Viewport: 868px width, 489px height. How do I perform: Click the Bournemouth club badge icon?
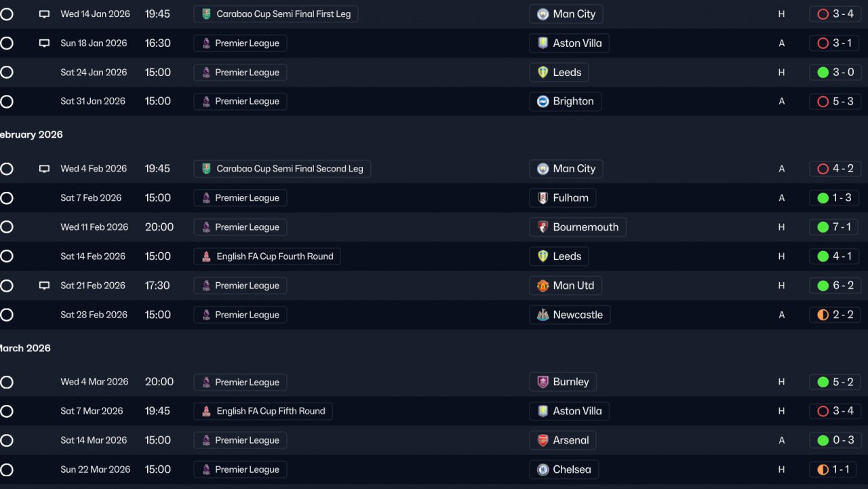542,227
